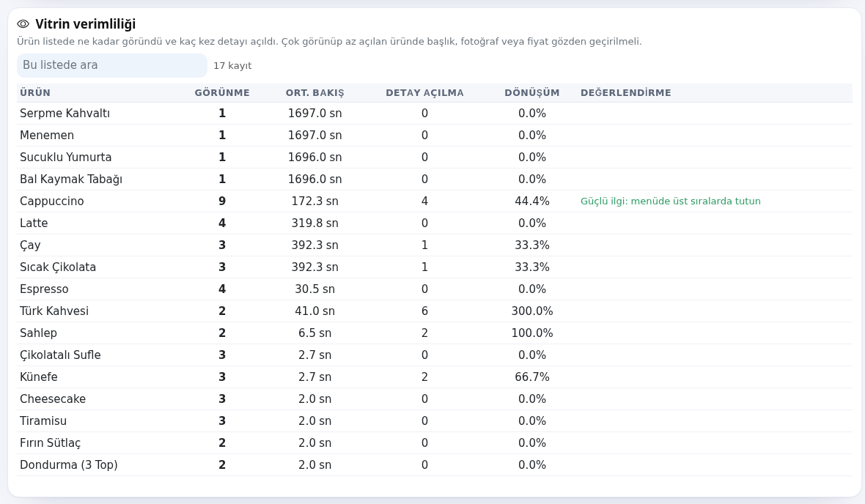Select the Cappuccino row

(435, 201)
